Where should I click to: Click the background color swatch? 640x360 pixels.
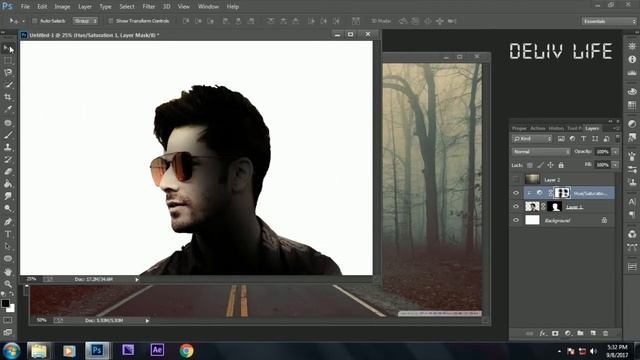pyautogui.click(x=11, y=309)
